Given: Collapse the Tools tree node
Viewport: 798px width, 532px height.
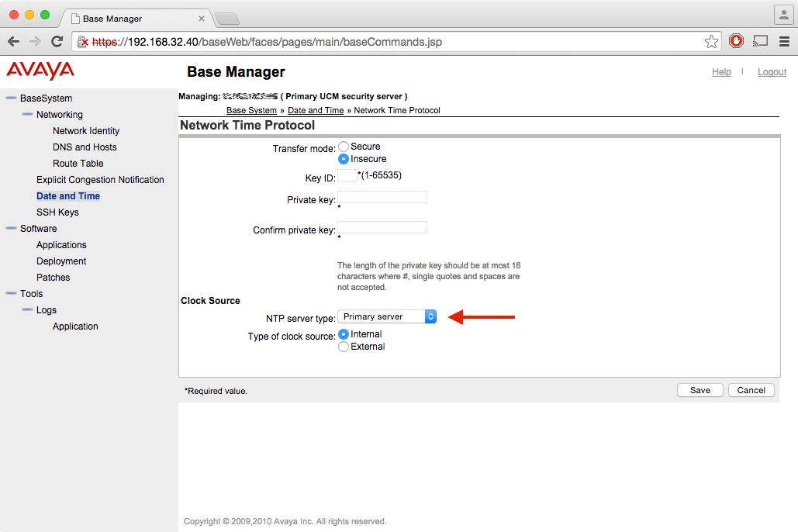Looking at the screenshot, I should coord(11,293).
